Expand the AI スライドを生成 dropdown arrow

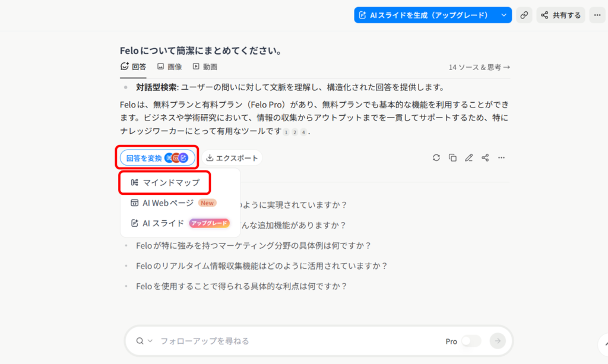pyautogui.click(x=504, y=15)
